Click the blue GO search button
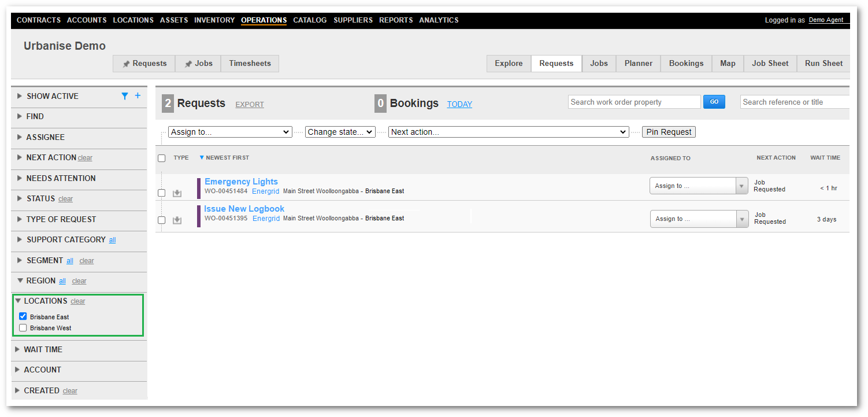The image size is (868, 417). click(714, 102)
